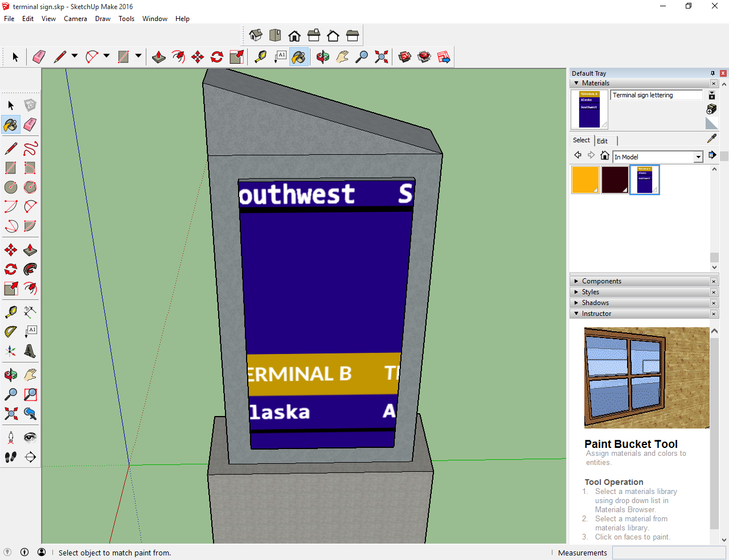This screenshot has height=560, width=729.
Task: Choose the Rotated Rectangle tool
Action: [x=30, y=168]
